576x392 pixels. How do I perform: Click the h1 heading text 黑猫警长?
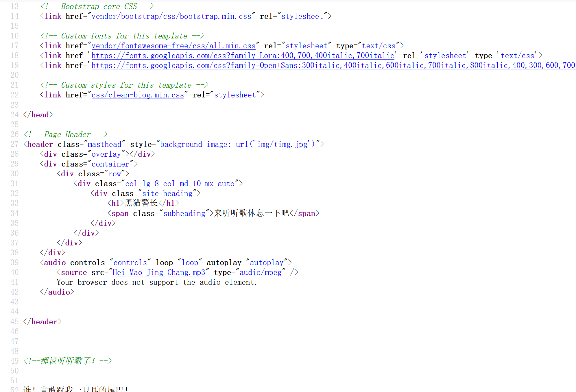pos(141,203)
